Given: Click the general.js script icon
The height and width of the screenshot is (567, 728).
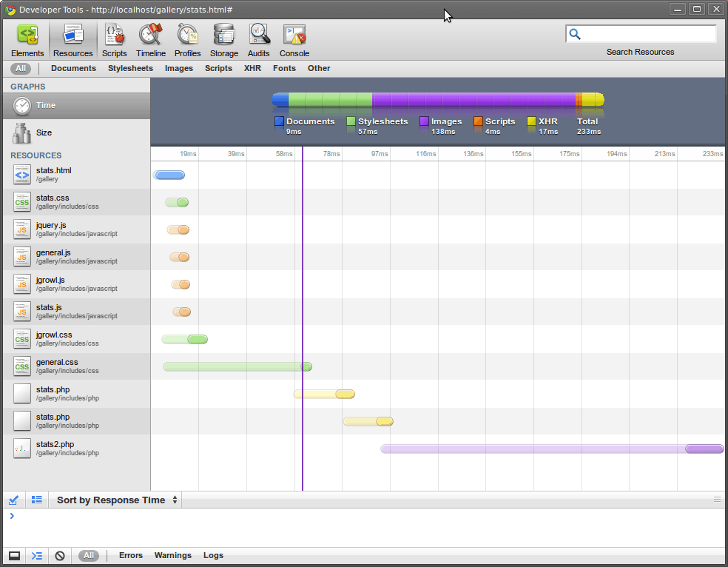Looking at the screenshot, I should pos(21,257).
